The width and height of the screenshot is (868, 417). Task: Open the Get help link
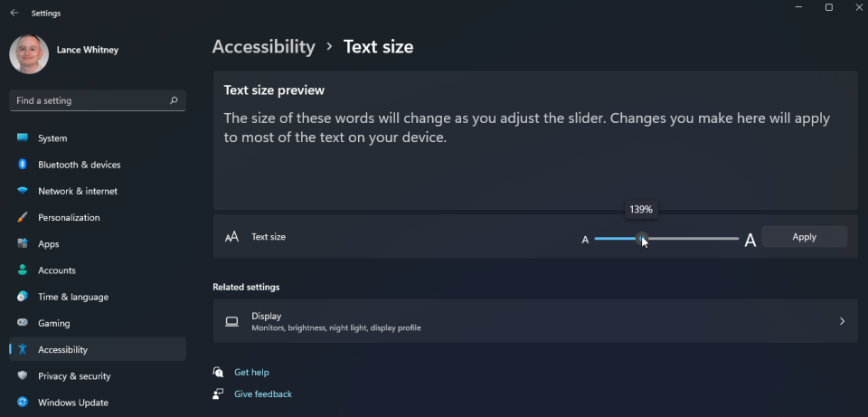pos(251,372)
